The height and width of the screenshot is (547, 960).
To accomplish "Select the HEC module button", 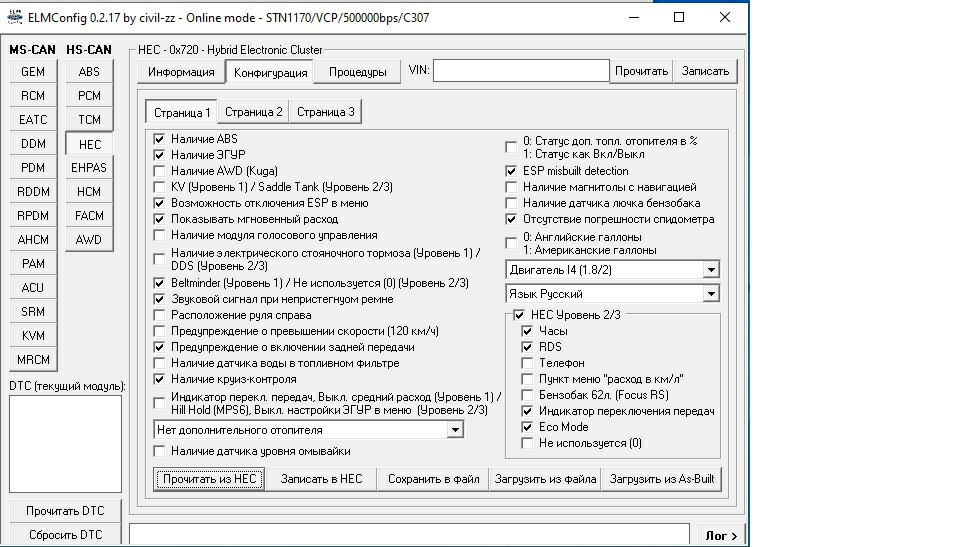I will point(89,144).
